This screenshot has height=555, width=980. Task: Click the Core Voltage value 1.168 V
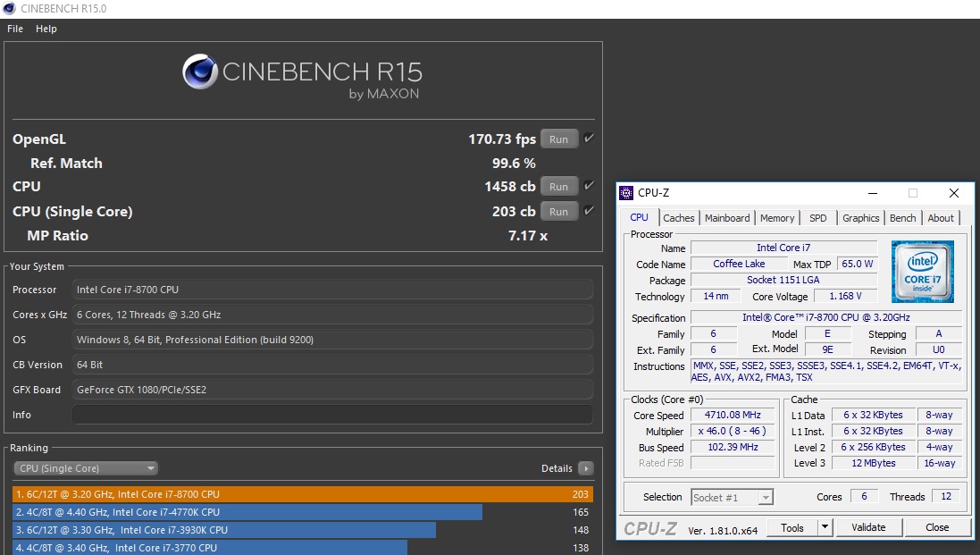[x=845, y=296]
